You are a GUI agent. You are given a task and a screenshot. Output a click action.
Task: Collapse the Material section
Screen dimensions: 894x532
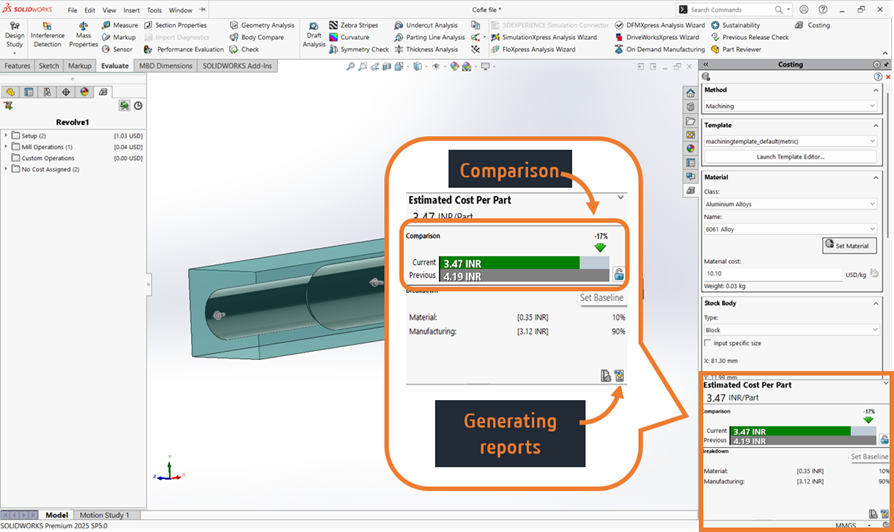tap(876, 177)
